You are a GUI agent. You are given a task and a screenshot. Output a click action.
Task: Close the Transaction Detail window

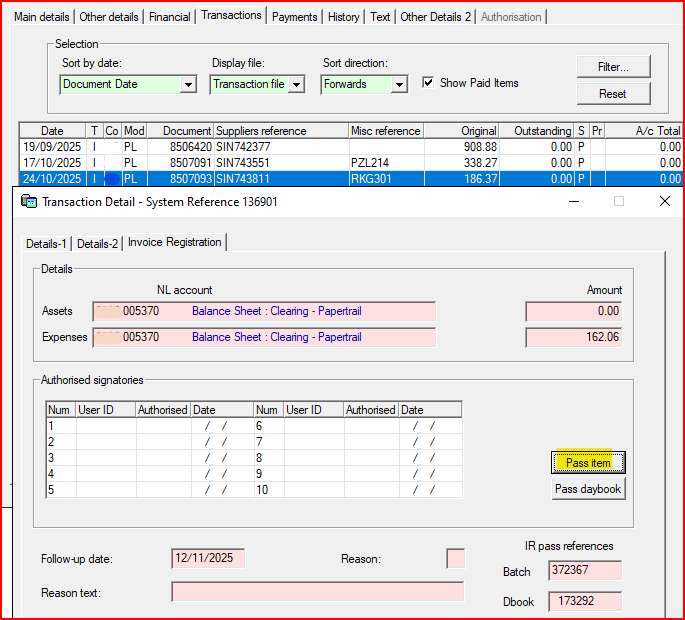[664, 201]
